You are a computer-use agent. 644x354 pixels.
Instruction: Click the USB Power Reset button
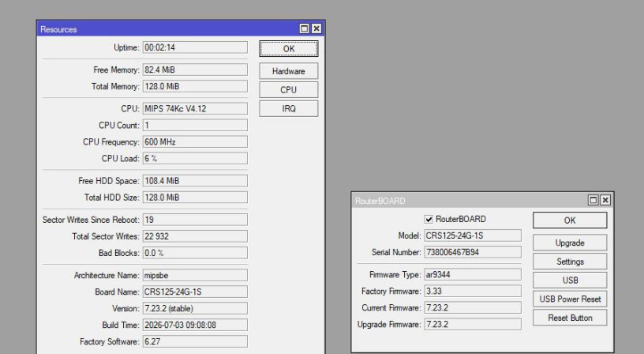570,299
